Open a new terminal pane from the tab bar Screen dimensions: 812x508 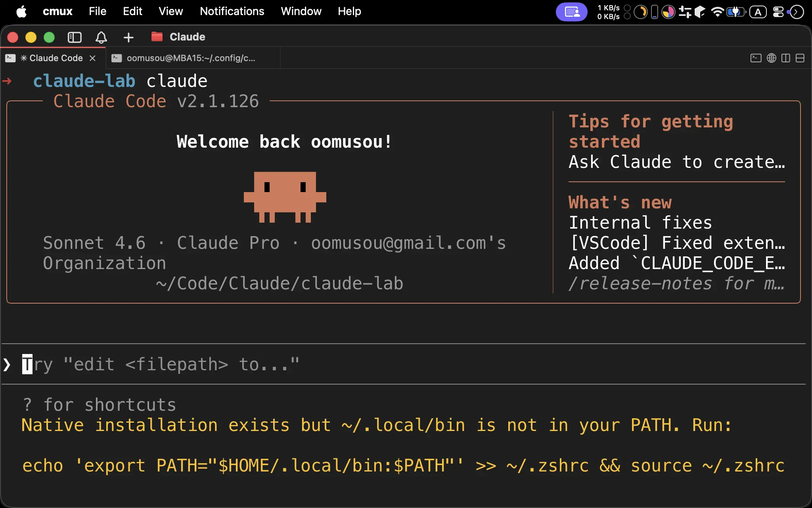pyautogui.click(x=756, y=58)
